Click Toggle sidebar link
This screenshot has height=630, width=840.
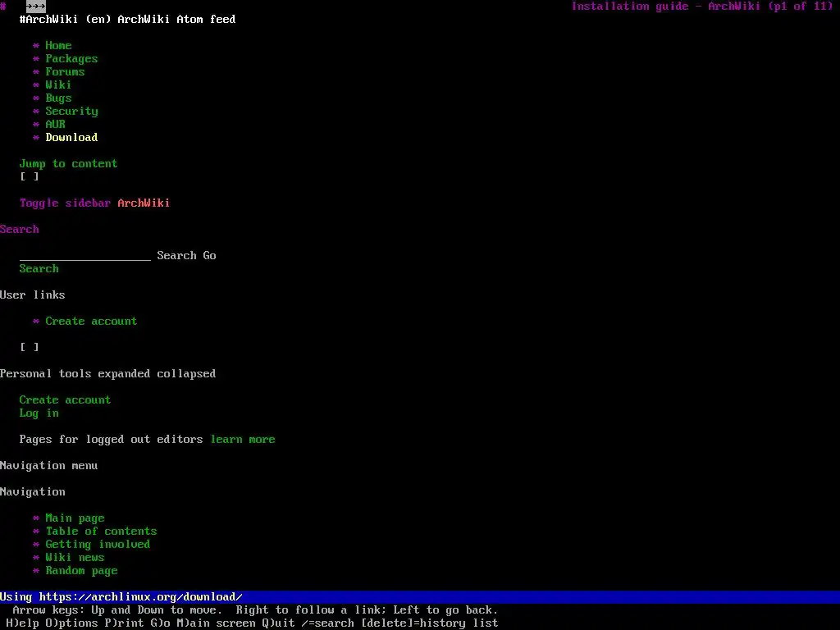pyautogui.click(x=65, y=203)
